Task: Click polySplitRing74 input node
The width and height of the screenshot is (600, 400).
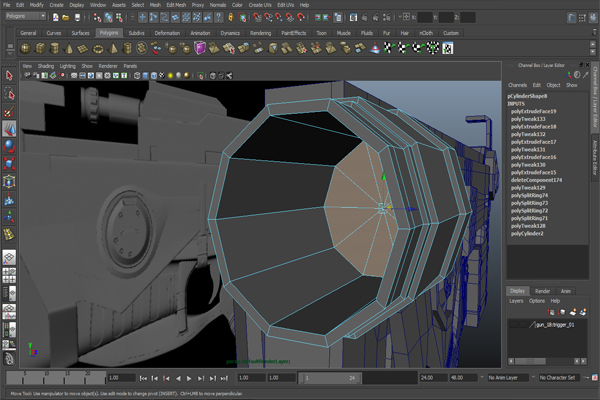Action: [529, 195]
